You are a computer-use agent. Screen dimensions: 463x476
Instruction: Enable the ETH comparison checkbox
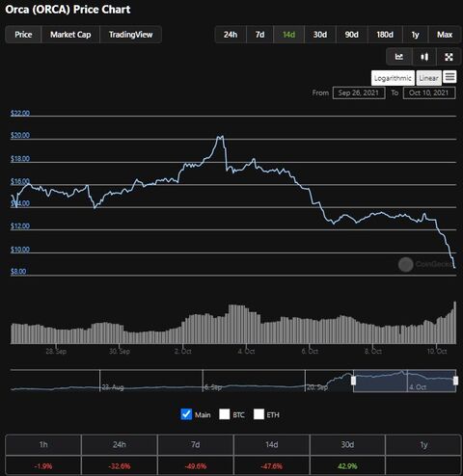259,414
